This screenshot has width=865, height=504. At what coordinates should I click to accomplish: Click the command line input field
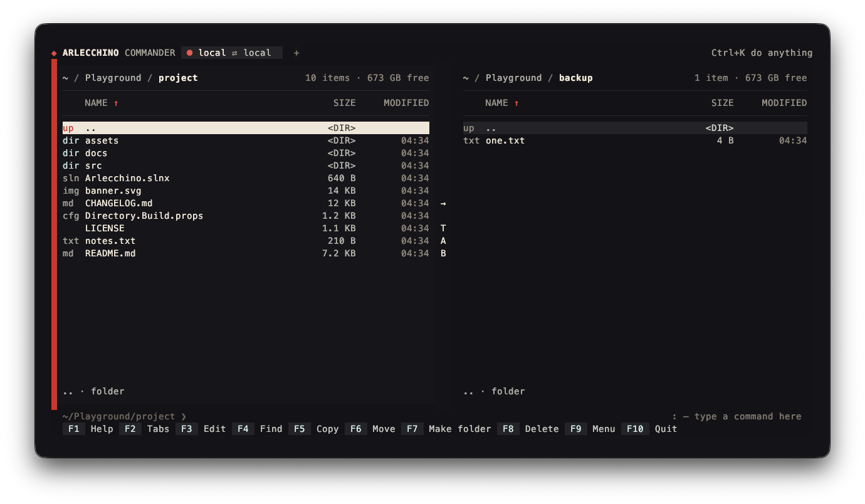[x=432, y=416]
